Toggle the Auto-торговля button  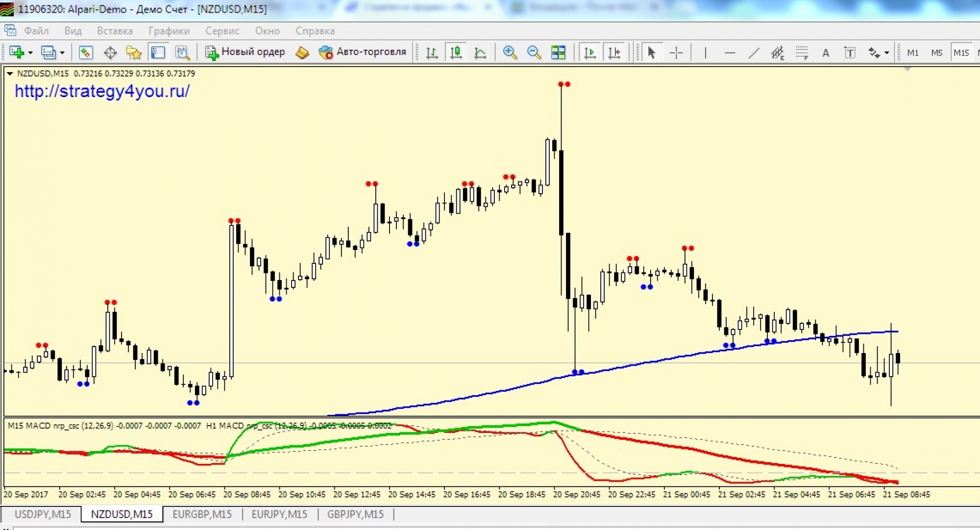coord(363,52)
